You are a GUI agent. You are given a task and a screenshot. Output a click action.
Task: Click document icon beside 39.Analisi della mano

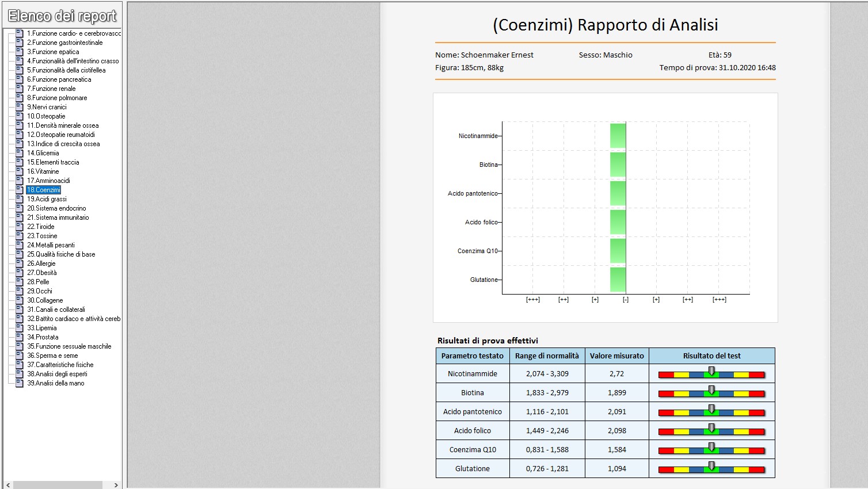point(20,383)
